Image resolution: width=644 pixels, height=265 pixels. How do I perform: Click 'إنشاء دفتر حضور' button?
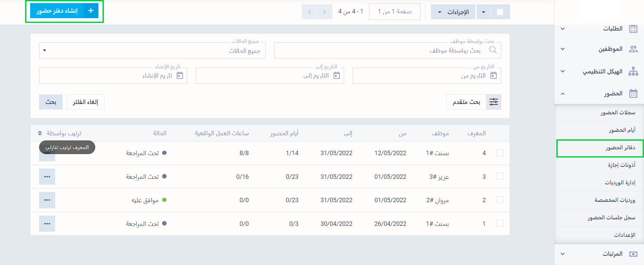pos(64,11)
